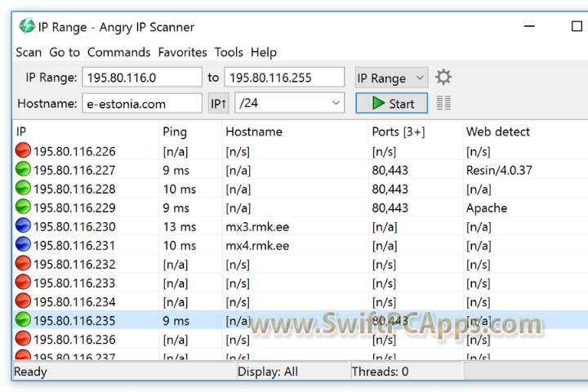Click the 13 ms ping value
The image size is (588, 392).
click(179, 226)
